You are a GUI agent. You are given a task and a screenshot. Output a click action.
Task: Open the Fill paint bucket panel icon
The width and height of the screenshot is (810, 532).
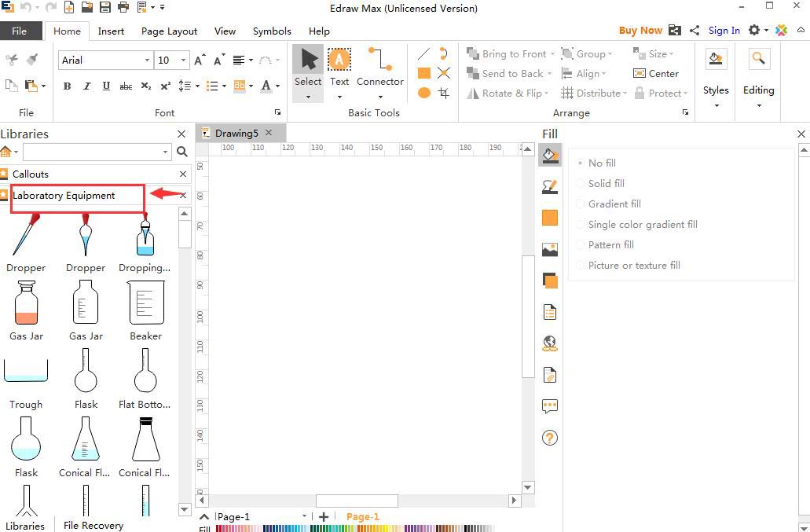[x=550, y=155]
